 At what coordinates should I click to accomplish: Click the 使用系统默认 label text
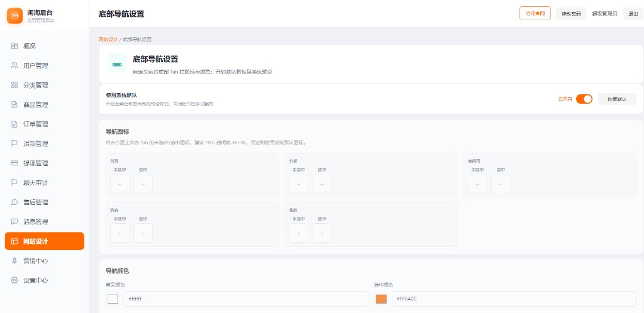(x=121, y=95)
